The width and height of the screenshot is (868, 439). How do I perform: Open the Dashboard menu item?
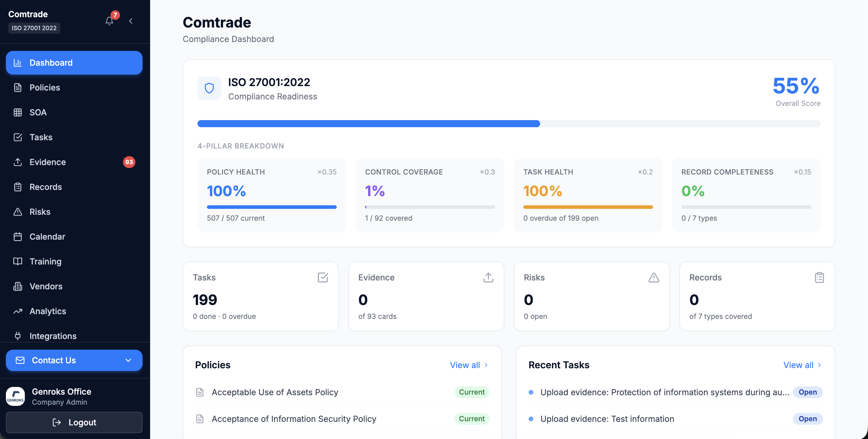pyautogui.click(x=74, y=63)
